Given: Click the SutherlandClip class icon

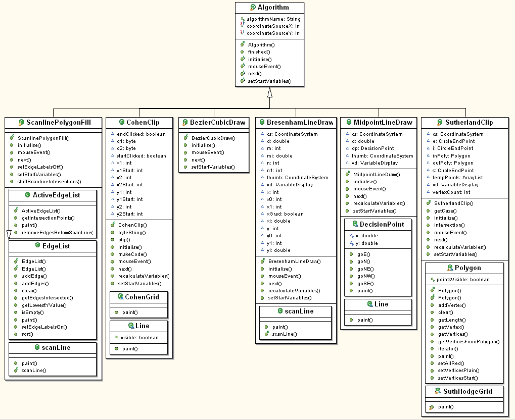Looking at the screenshot, I should click(440, 123).
